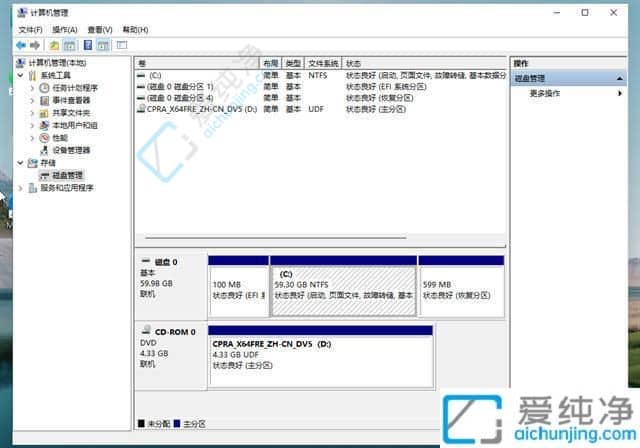The width and height of the screenshot is (640, 448).
Task: Expand the 任务计划程序 node
Action: pos(32,88)
